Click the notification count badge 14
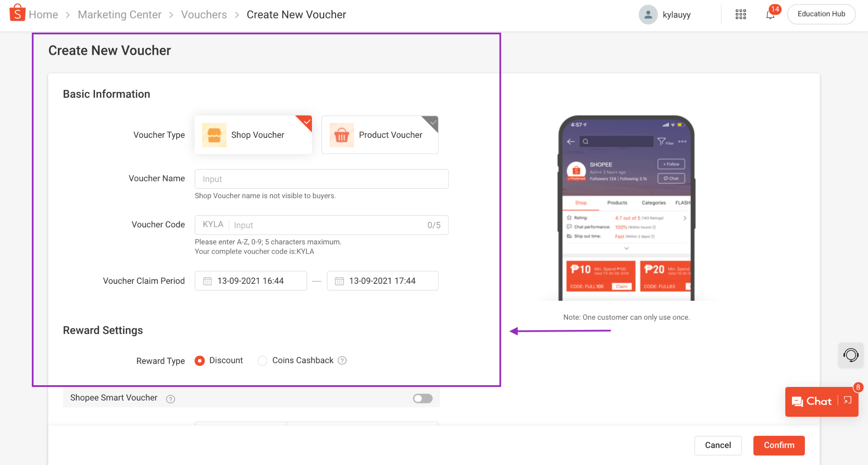Screen dimensions: 868x465 (775, 9)
